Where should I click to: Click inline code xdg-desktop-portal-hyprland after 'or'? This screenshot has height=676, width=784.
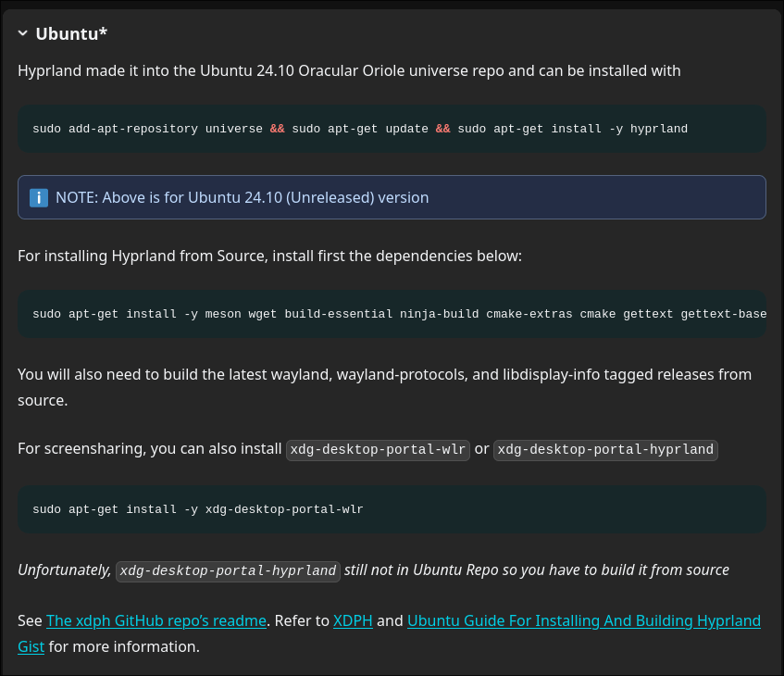[605, 449]
